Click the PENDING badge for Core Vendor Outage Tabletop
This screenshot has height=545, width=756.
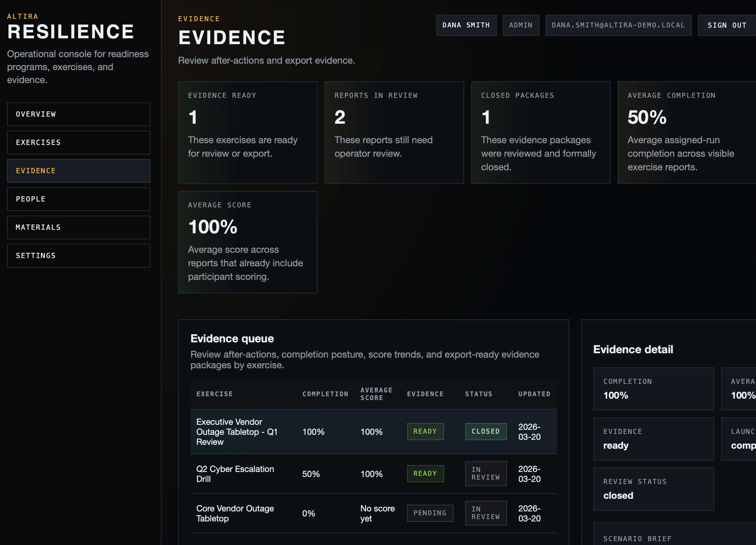click(430, 513)
